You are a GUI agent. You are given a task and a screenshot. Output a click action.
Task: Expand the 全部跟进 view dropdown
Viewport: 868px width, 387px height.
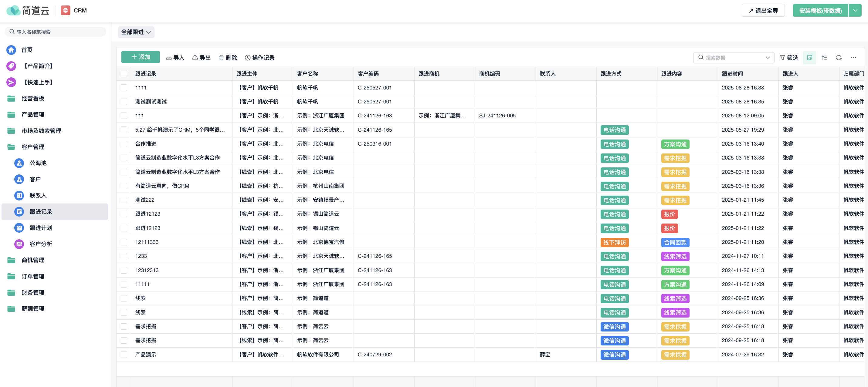point(136,32)
